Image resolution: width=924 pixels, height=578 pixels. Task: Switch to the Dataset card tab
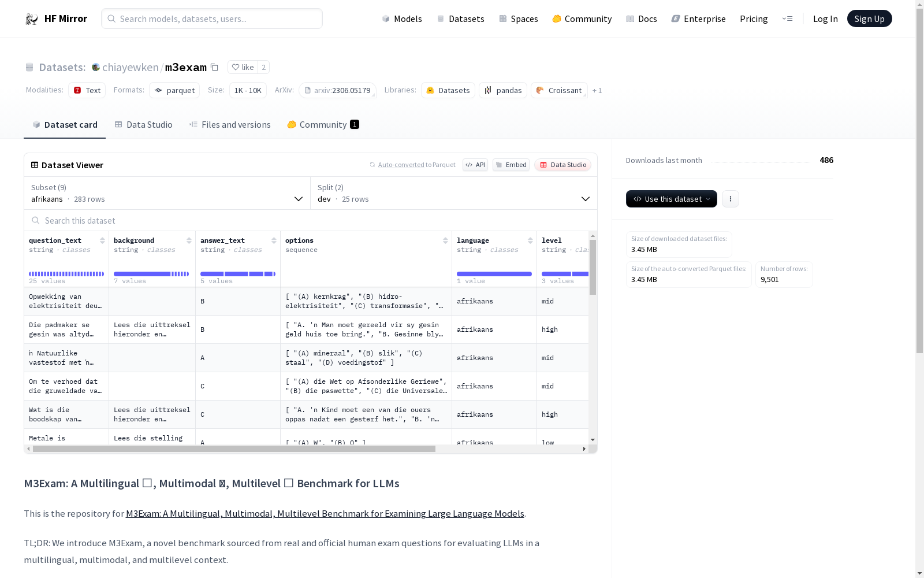coord(65,124)
